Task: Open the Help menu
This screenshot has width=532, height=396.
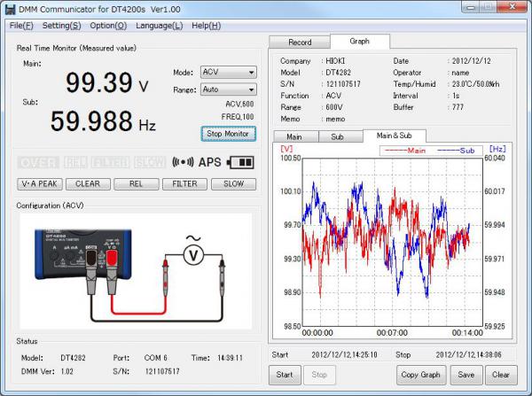Action: coord(206,26)
